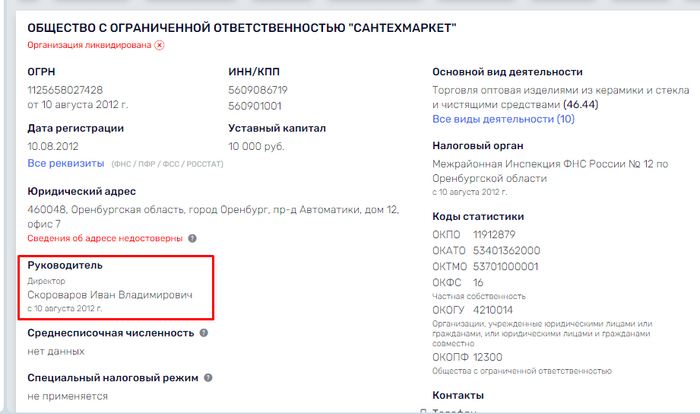Click the help icon beside address unreliable warning
Viewport: 700px width, 414px height.
(x=192, y=238)
